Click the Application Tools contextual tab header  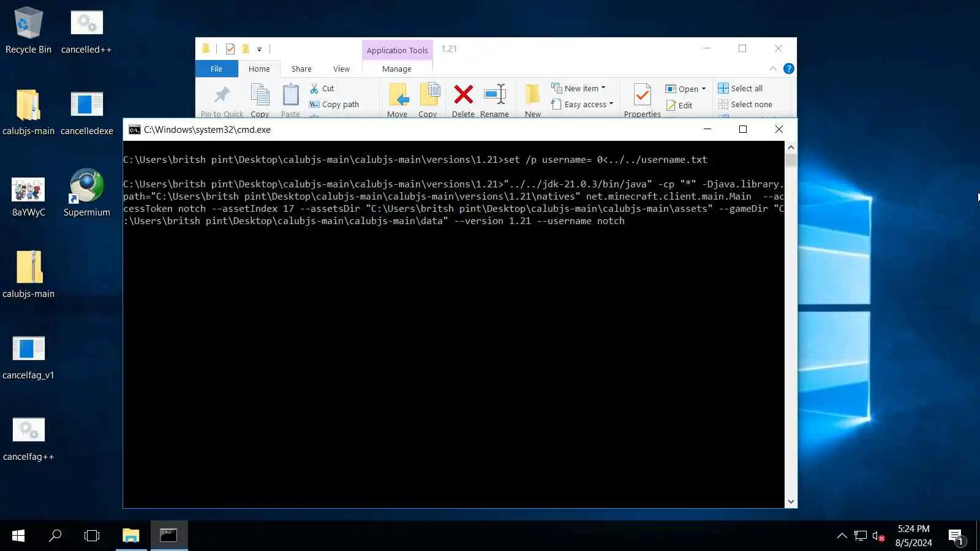coord(398,50)
